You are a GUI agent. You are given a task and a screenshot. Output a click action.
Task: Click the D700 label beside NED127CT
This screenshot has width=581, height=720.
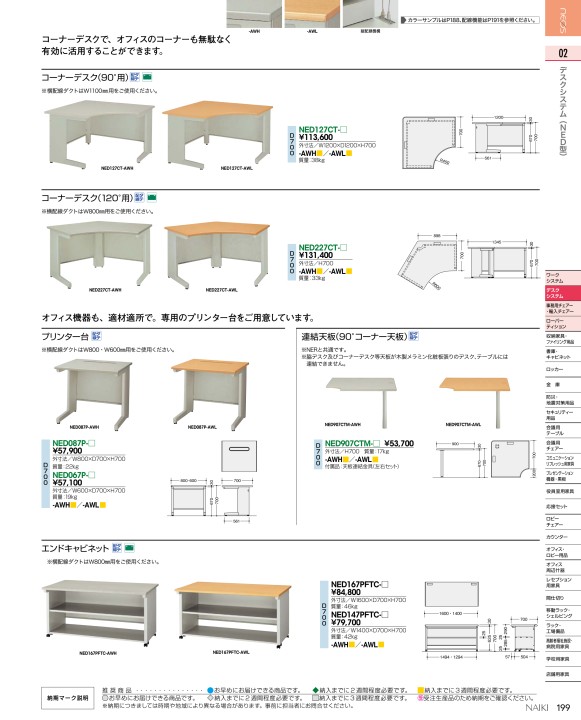coord(291,144)
